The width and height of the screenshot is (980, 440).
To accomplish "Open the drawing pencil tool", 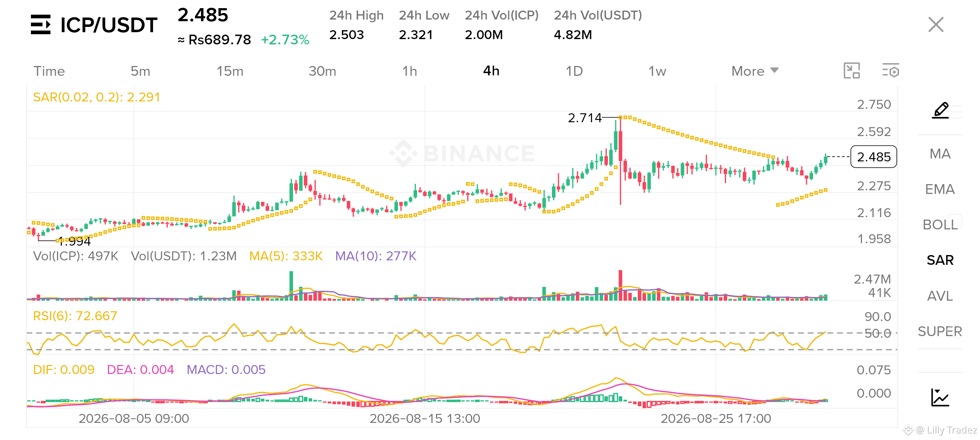I will point(941,110).
